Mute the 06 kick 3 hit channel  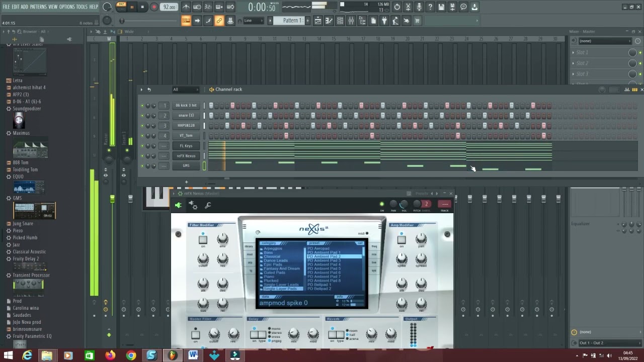[x=142, y=106]
